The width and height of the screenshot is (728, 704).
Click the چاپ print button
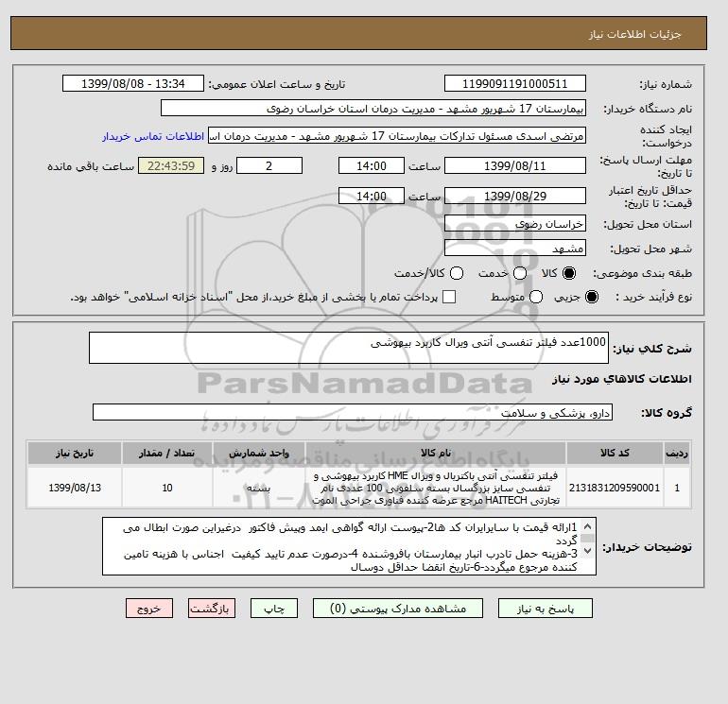pyautogui.click(x=274, y=609)
